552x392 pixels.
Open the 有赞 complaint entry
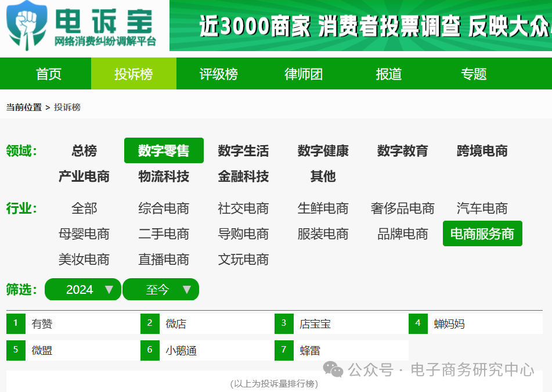[x=42, y=323]
